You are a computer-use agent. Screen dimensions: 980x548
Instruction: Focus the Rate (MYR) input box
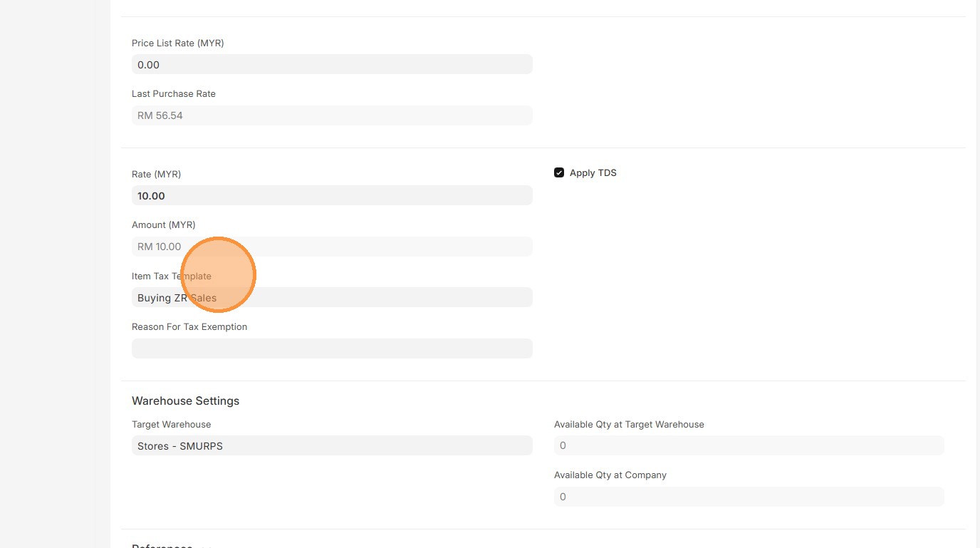(x=332, y=196)
